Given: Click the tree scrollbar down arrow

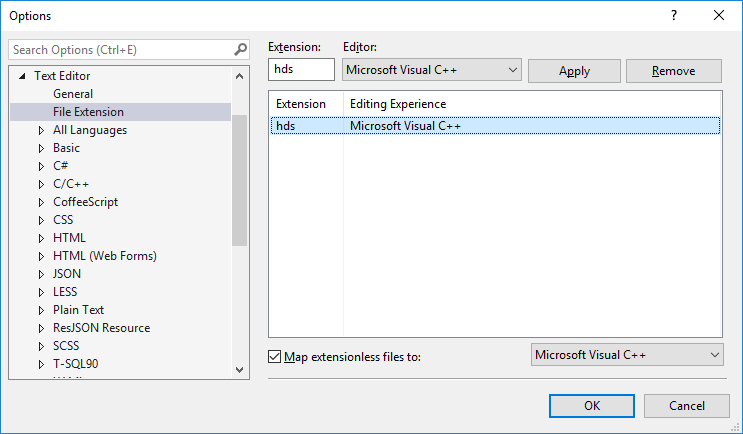Looking at the screenshot, I should [x=239, y=370].
